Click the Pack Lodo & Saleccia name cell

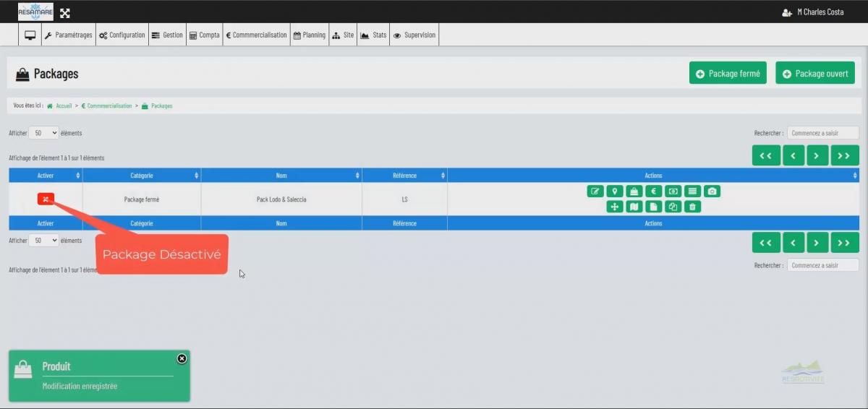(281, 199)
